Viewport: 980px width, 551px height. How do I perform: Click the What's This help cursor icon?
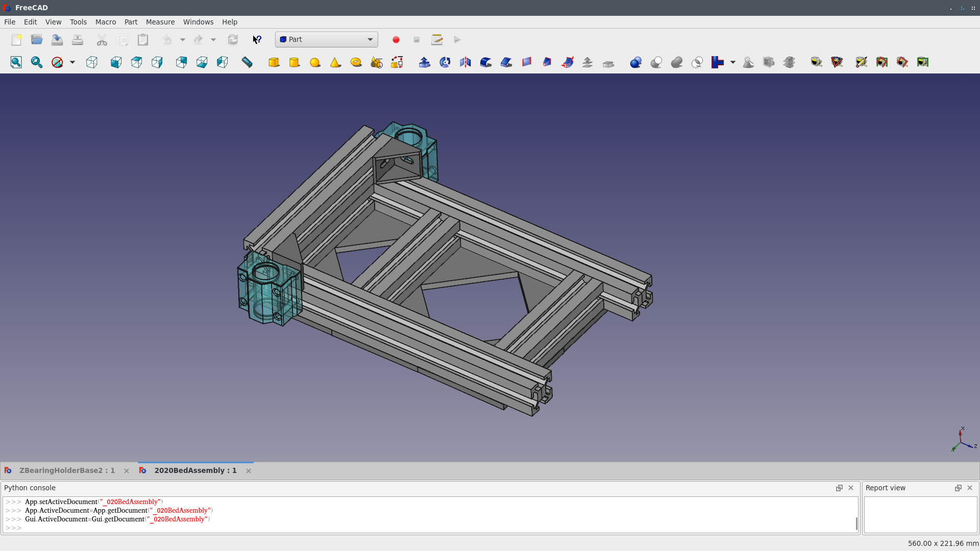coord(257,40)
